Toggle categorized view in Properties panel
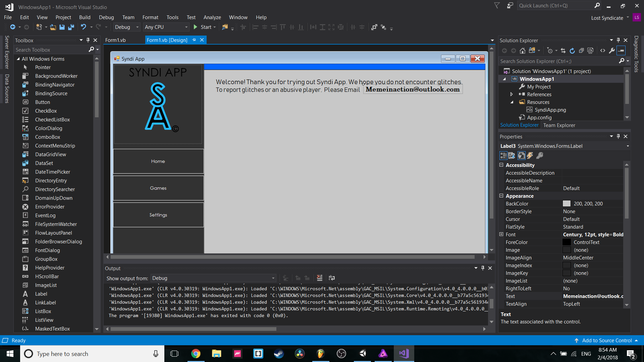 [x=503, y=156]
